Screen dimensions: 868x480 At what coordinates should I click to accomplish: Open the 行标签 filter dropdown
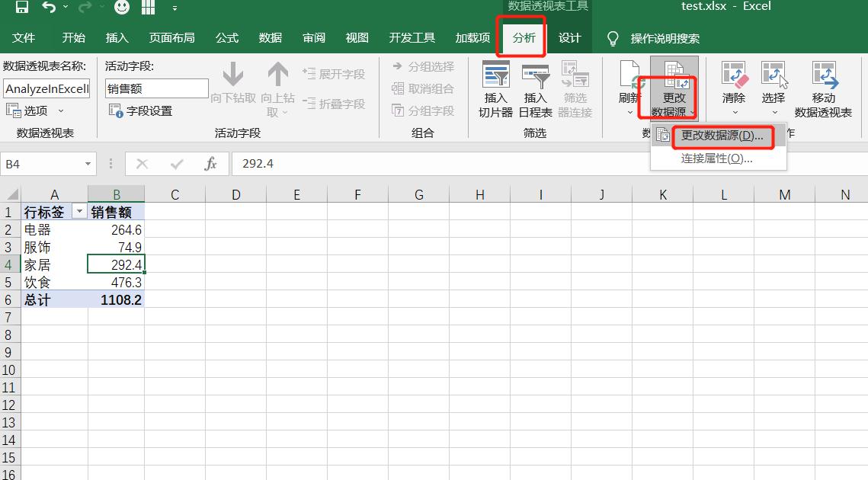click(x=79, y=210)
